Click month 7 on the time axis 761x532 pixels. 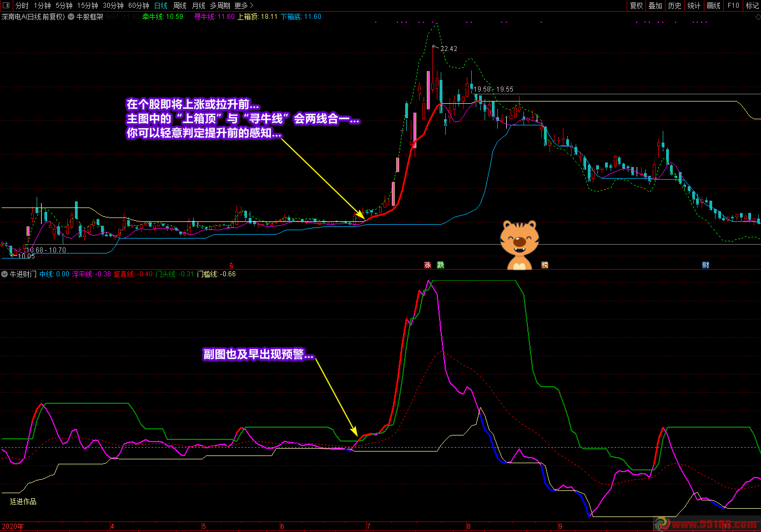[368, 526]
